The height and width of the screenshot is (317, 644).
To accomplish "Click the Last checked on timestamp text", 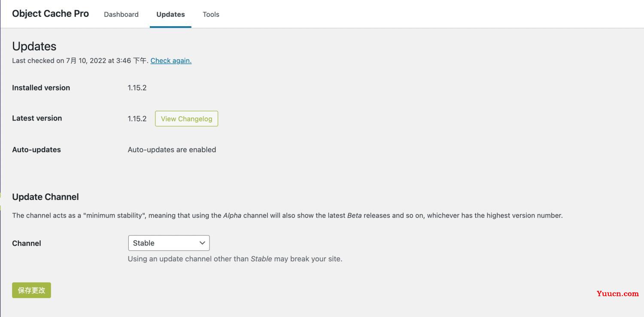I will point(80,60).
